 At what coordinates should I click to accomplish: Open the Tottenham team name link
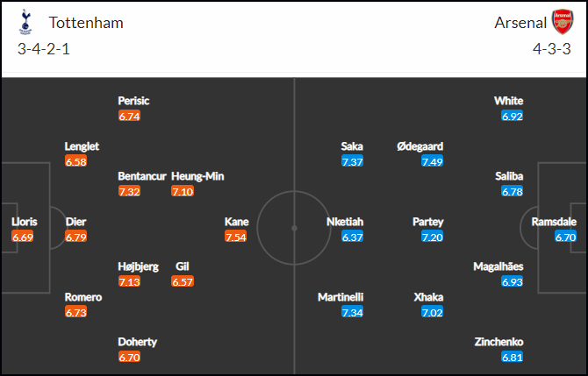pos(86,23)
